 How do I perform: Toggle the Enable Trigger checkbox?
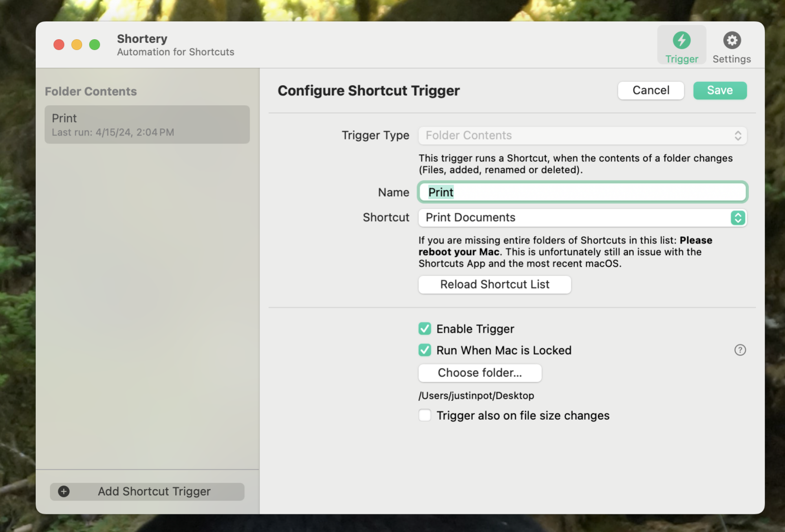point(425,328)
